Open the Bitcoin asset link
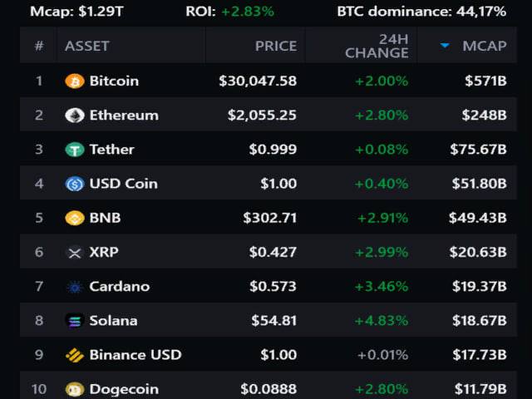The image size is (532, 399). coord(114,81)
